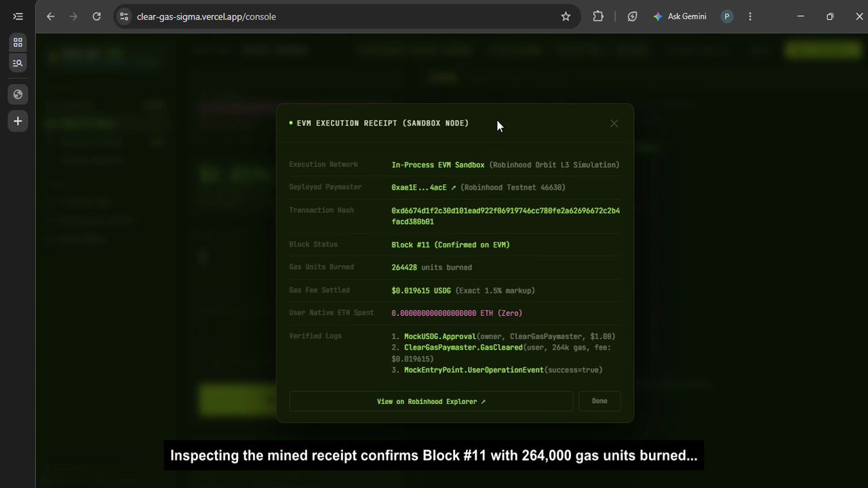Image resolution: width=868 pixels, height=488 pixels.
Task: Select the globe tab icon in sidebar
Action: 18,94
